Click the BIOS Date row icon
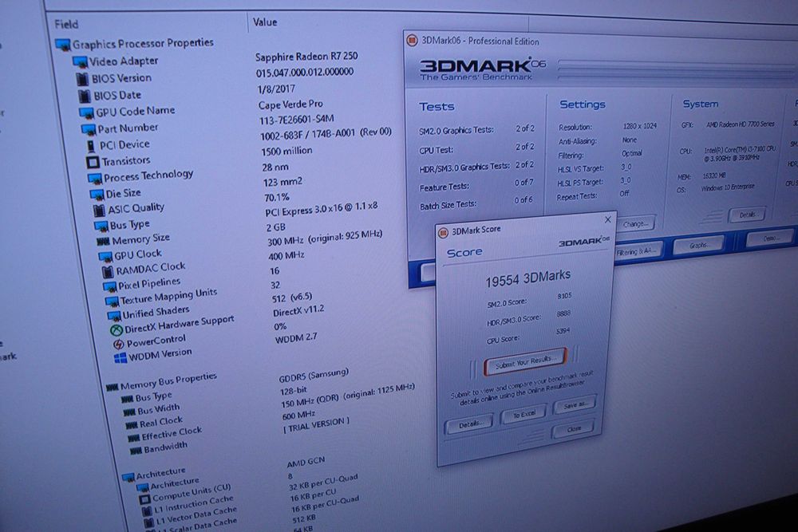798x532 pixels. [x=85, y=96]
